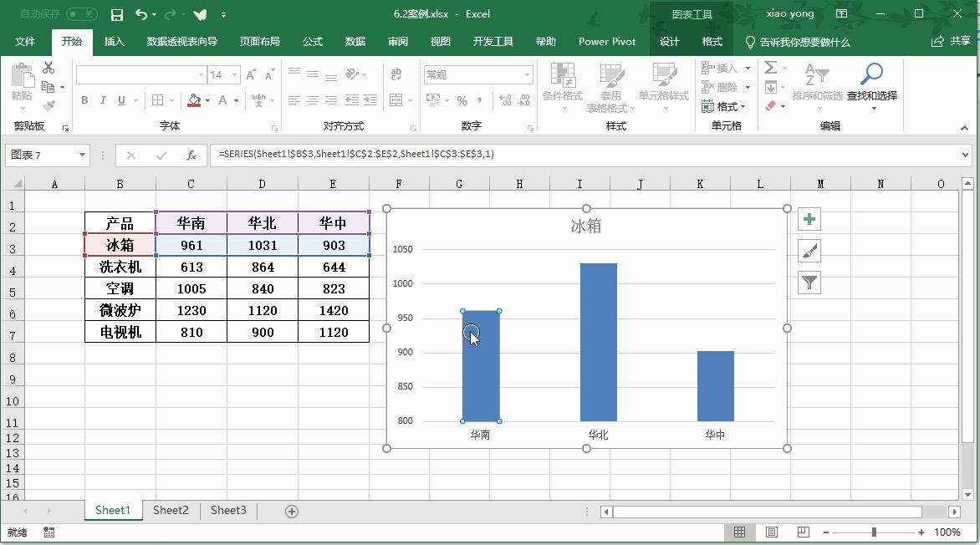Toggle the 自动保存 switch off

coord(84,14)
